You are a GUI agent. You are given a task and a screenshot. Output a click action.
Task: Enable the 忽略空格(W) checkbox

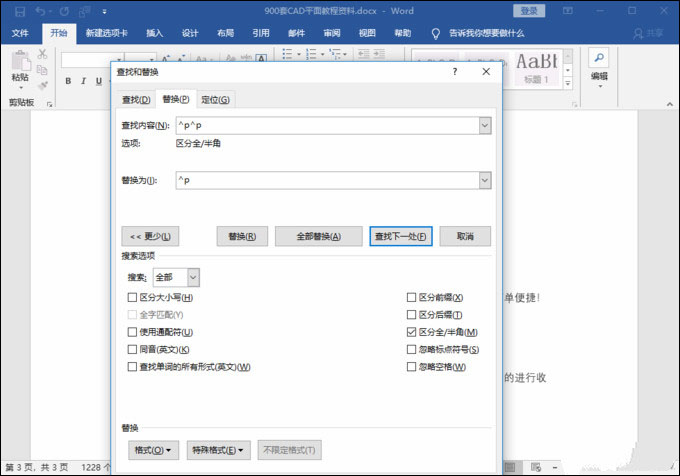[411, 367]
